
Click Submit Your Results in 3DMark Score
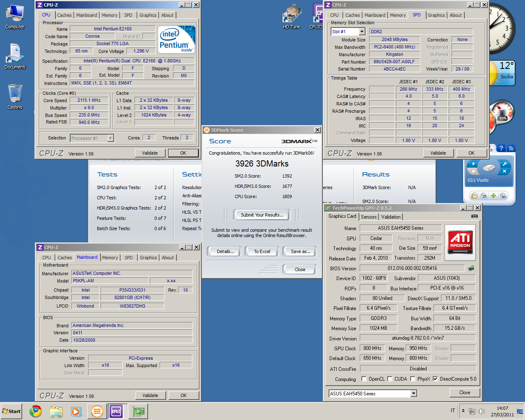pos(262,215)
